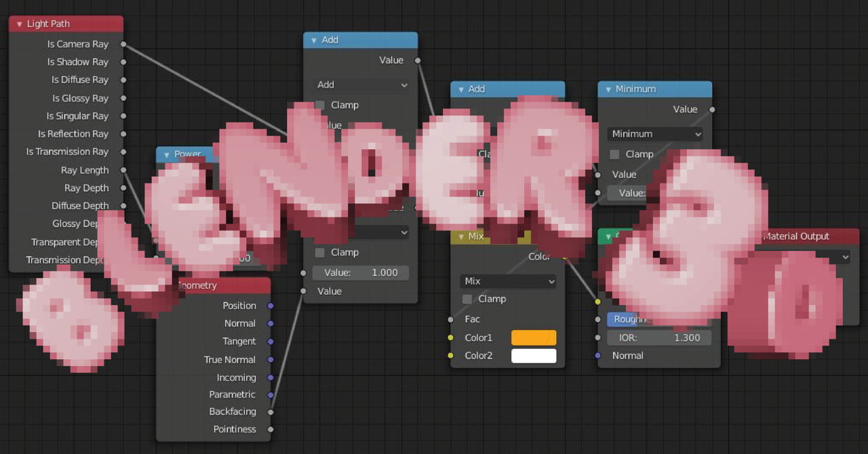This screenshot has width=868, height=454.
Task: Collapse the Light Path node
Action: (x=19, y=24)
